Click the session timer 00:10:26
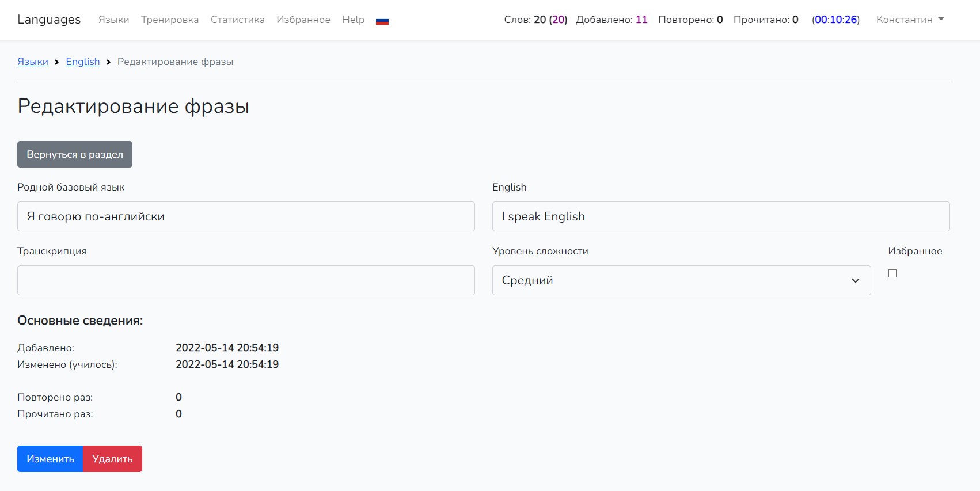This screenshot has height=491, width=980. [x=835, y=20]
